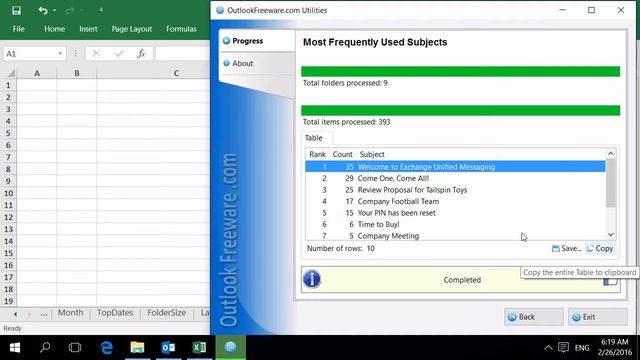The image size is (640, 360).
Task: Open the Customize Quick Access Toolbar arrow
Action: [101, 10]
